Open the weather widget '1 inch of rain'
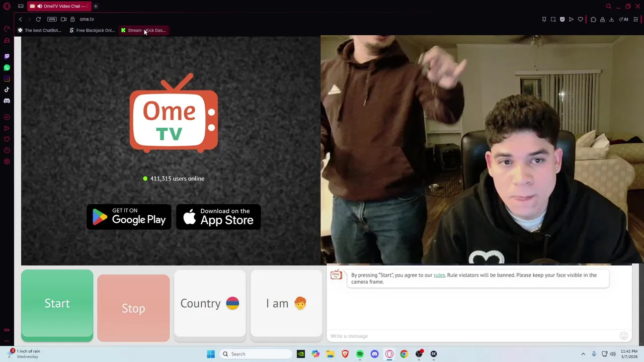This screenshot has height=362, width=644. point(23,354)
